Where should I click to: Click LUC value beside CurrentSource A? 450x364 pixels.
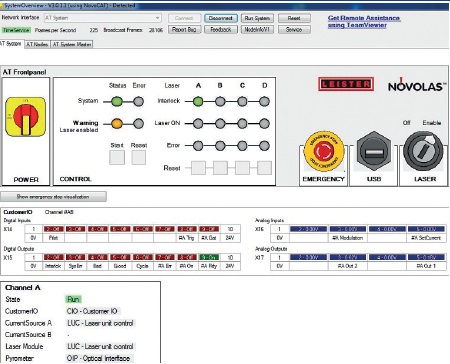[x=100, y=323]
